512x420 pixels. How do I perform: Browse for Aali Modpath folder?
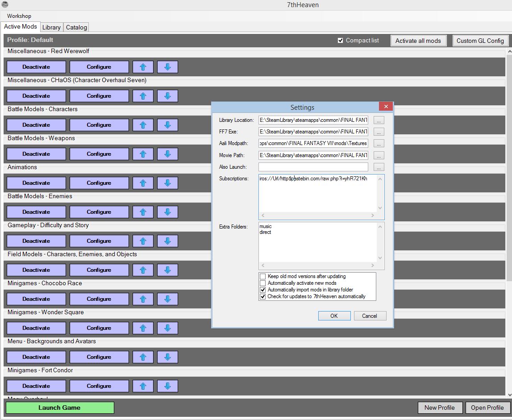tap(379, 143)
